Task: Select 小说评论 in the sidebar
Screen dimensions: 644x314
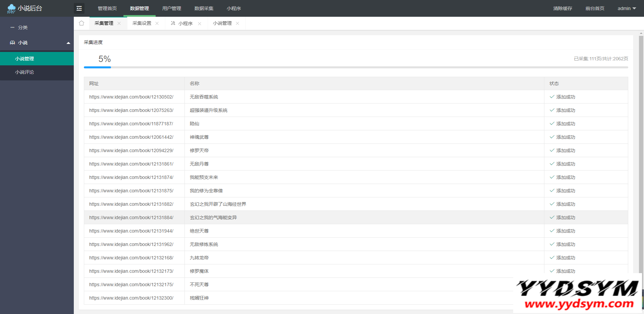Action: pyautogui.click(x=24, y=72)
